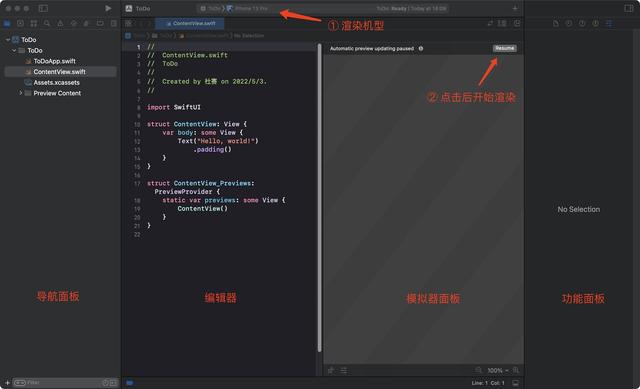Viewport: 640px width, 389px height.
Task: Click the No Selection breadcrumb
Action: click(x=249, y=36)
